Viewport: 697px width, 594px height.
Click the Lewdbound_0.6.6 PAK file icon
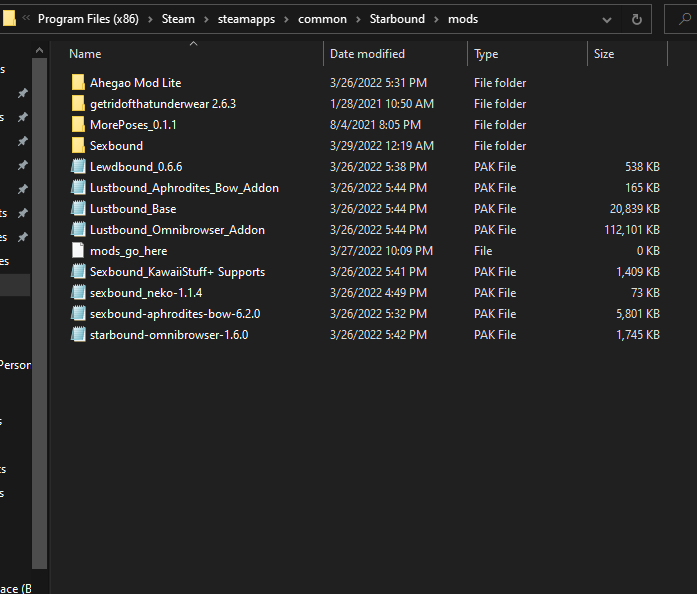coord(78,166)
